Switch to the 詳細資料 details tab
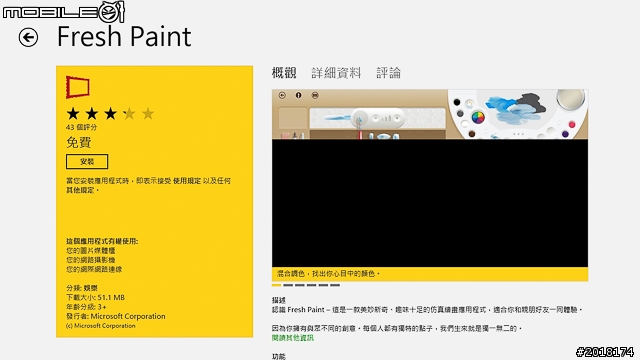This screenshot has height=360, width=640. coord(336,73)
